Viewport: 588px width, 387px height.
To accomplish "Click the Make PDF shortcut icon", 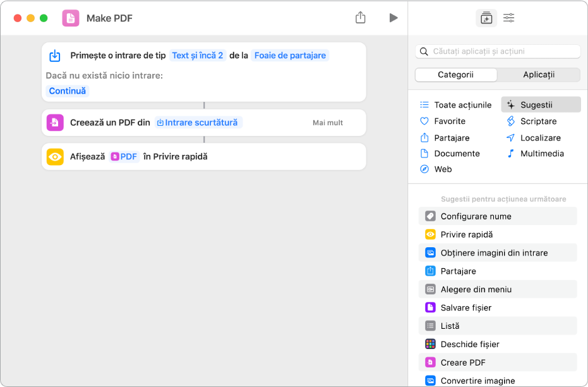I will [x=71, y=18].
